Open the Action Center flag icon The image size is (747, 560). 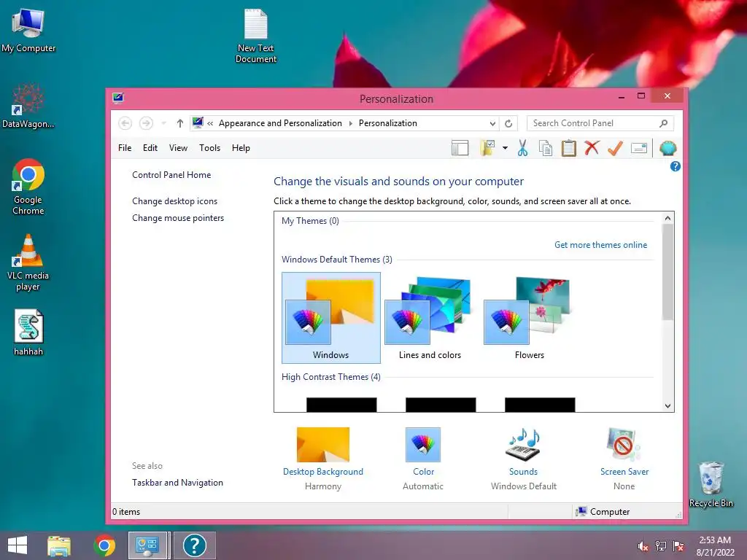[678, 546]
